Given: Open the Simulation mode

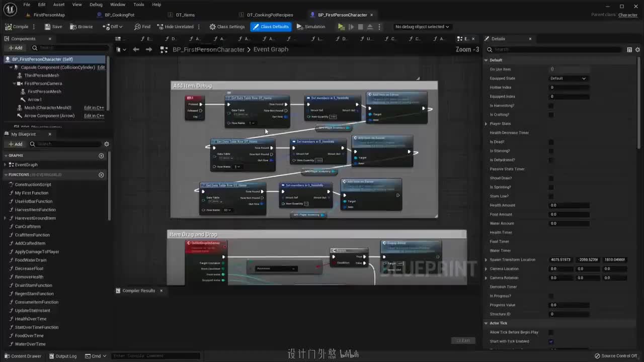Looking at the screenshot, I should [x=311, y=27].
